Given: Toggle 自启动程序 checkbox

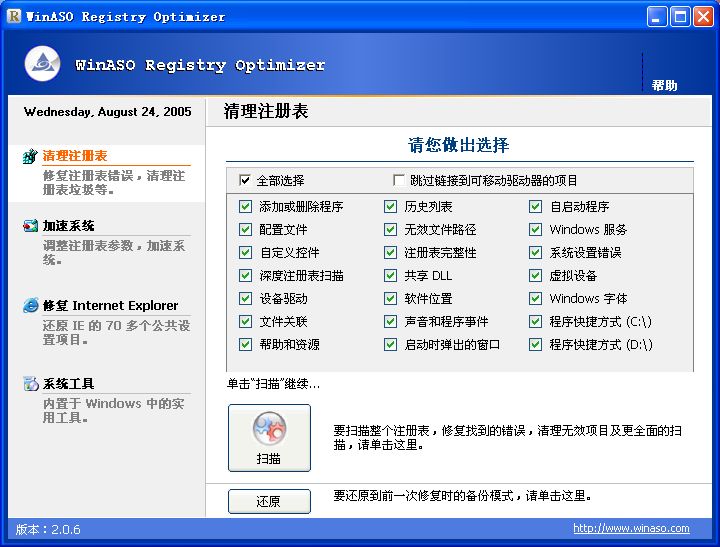Looking at the screenshot, I should click(x=535, y=207).
